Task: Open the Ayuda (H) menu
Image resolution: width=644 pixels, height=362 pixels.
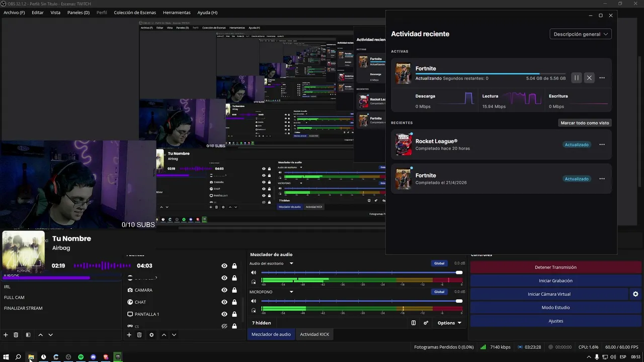Action: tap(207, 13)
